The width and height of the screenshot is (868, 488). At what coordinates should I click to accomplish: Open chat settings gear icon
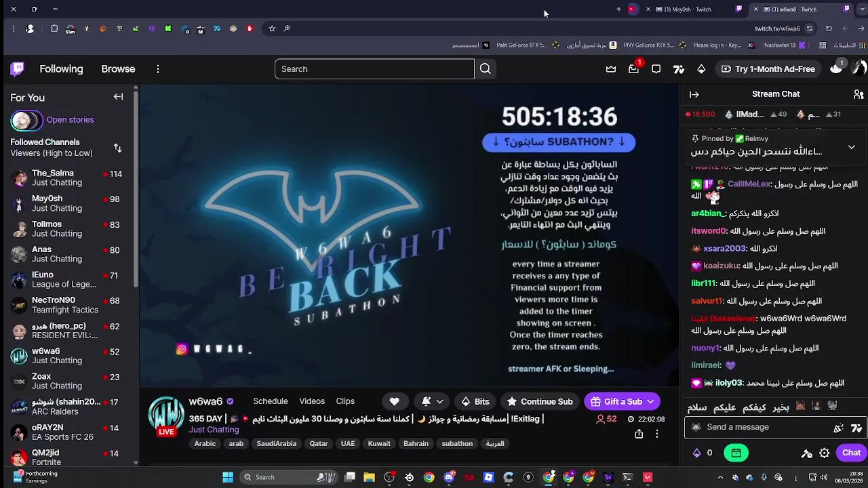click(825, 453)
